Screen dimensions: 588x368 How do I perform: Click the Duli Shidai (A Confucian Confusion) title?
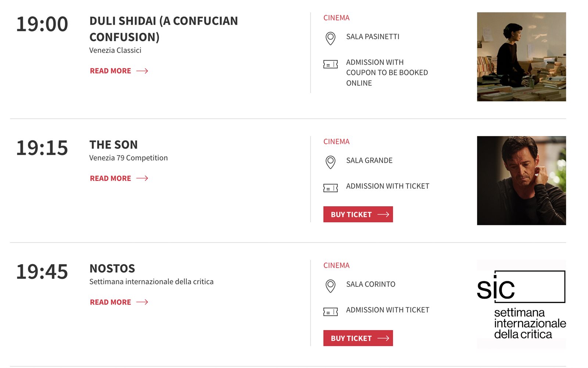pyautogui.click(x=164, y=29)
